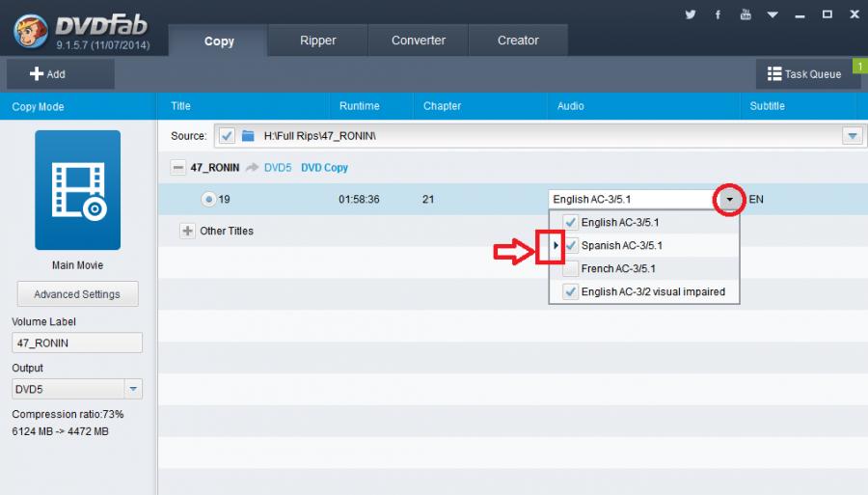868x495 pixels.
Task: Open the audio track dropdown arrow
Action: [729, 200]
